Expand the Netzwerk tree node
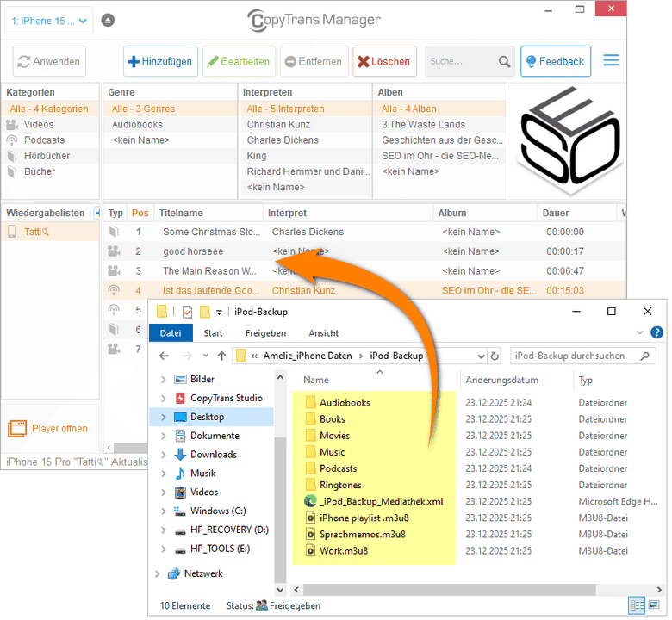Image resolution: width=672 pixels, height=620 pixels. tap(156, 573)
